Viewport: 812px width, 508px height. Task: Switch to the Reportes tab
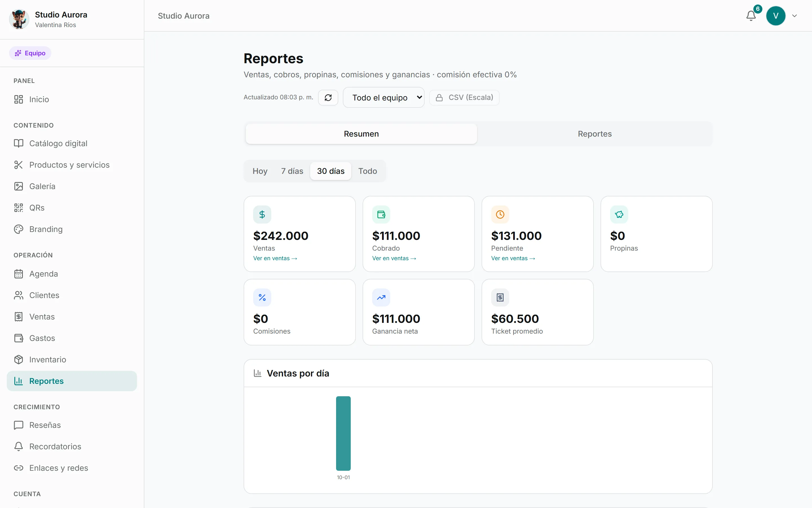click(594, 134)
